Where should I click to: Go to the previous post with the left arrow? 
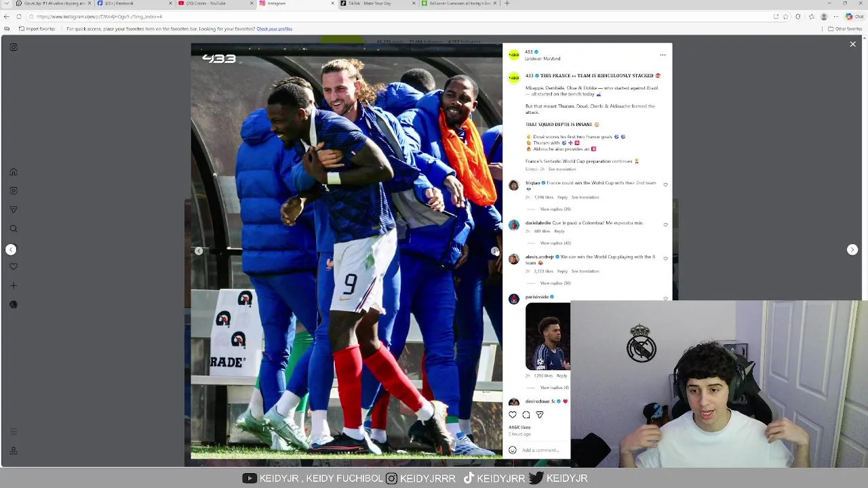pos(11,250)
